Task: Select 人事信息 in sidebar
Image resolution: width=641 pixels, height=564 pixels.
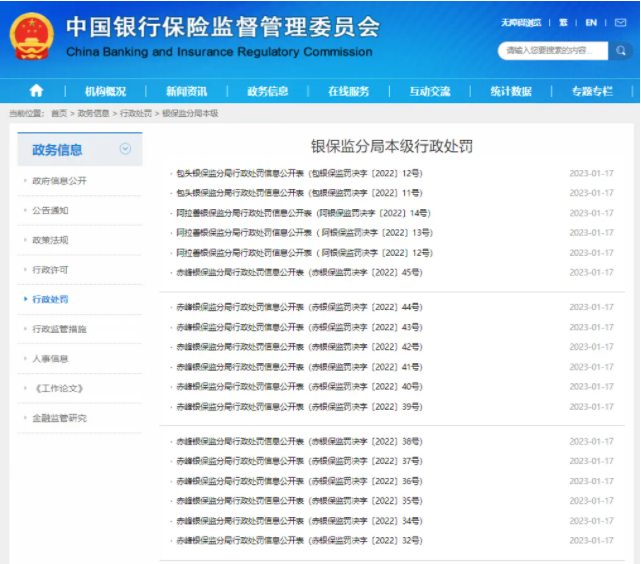Action: 50,359
